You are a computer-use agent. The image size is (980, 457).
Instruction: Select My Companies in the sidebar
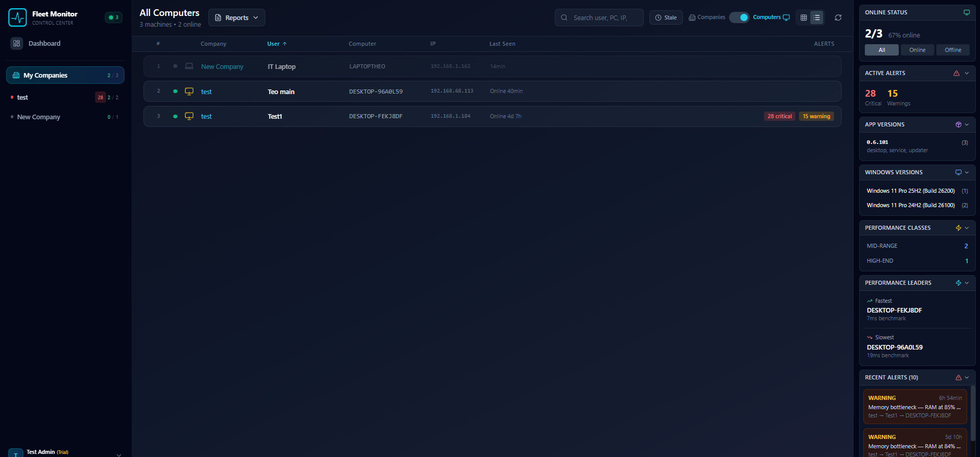coord(65,75)
